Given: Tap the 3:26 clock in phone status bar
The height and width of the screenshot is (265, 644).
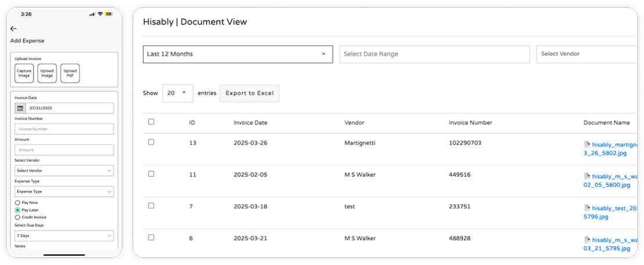Looking at the screenshot, I should 26,14.
